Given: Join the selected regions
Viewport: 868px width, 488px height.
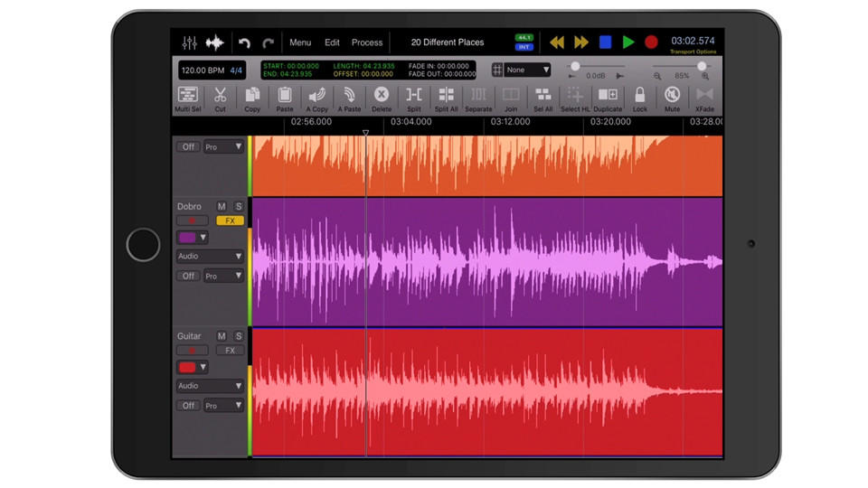Looking at the screenshot, I should tap(511, 99).
